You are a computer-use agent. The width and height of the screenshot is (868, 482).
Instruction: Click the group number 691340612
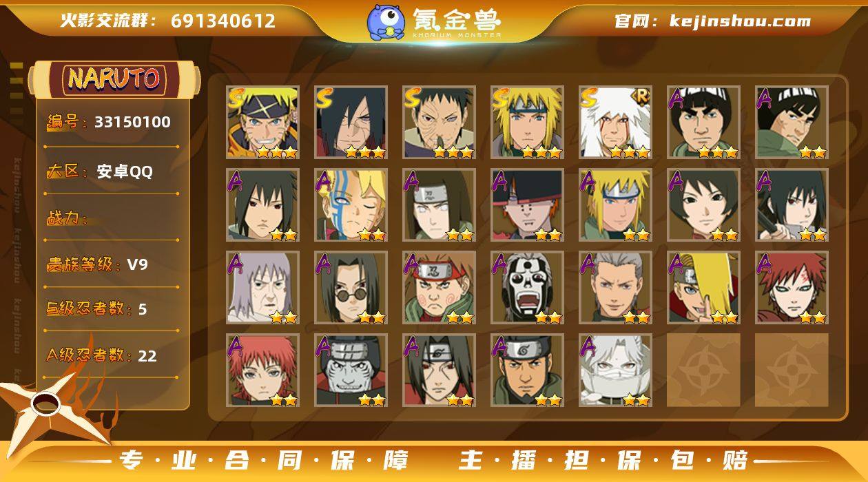[223, 21]
